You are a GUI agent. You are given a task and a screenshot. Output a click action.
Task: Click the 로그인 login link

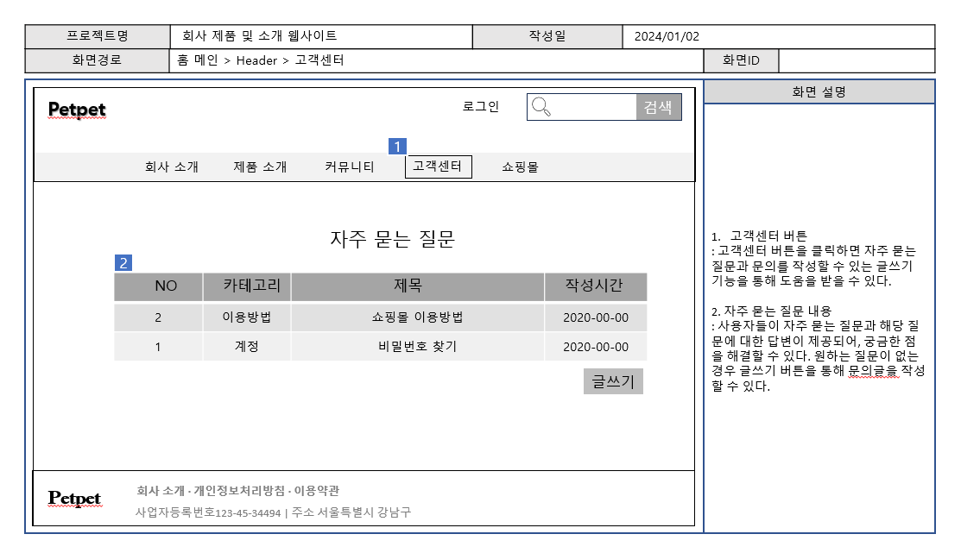click(481, 107)
